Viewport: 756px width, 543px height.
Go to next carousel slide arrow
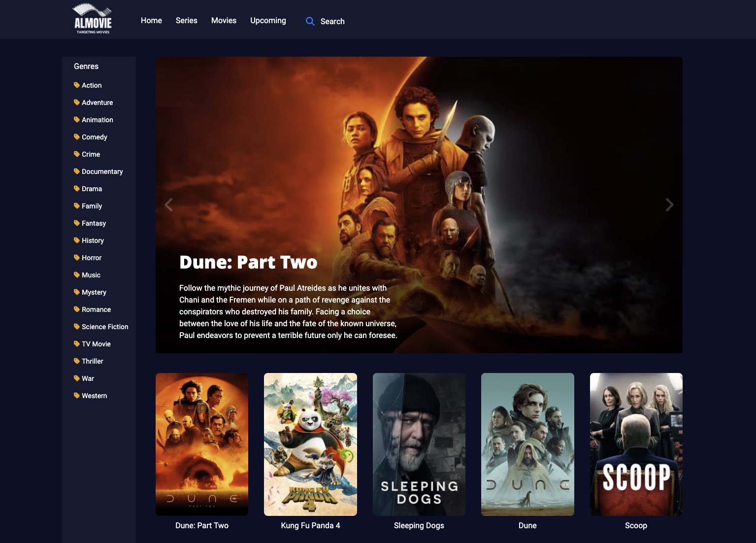tap(669, 204)
